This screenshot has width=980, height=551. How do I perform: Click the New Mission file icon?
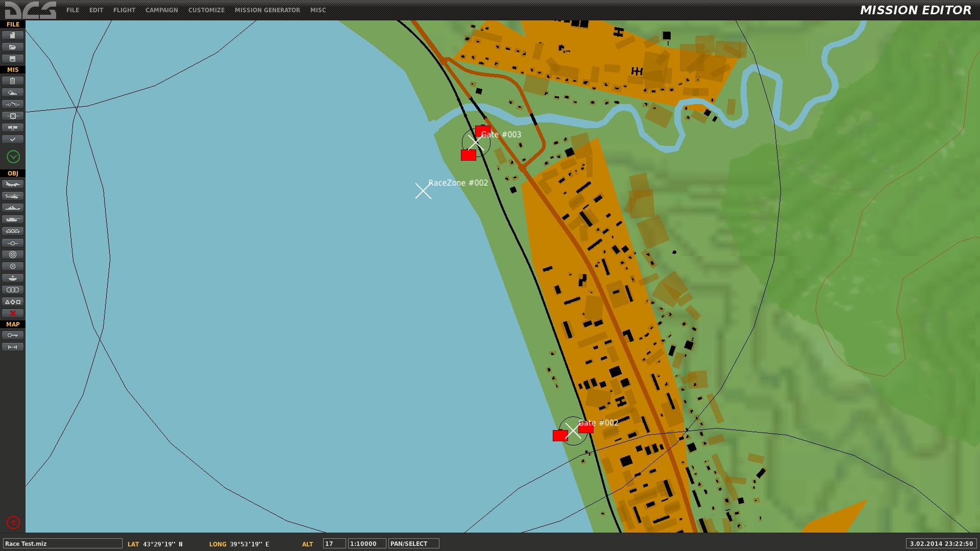[x=13, y=35]
